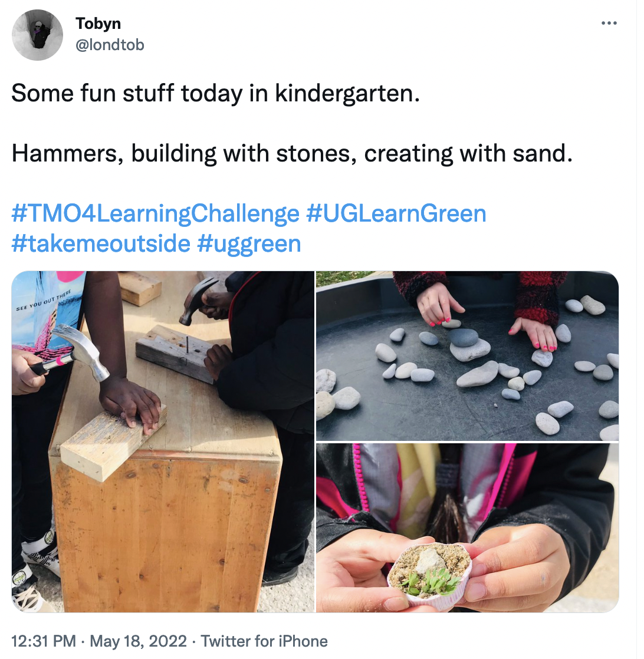Open the #TMO4LearningChallenge hashtag
The height and width of the screenshot is (659, 644).
pyautogui.click(x=156, y=213)
